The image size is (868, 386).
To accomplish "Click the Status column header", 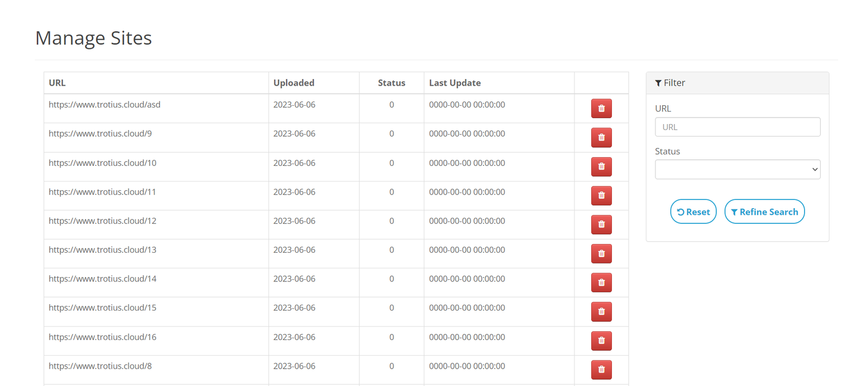I will point(391,83).
